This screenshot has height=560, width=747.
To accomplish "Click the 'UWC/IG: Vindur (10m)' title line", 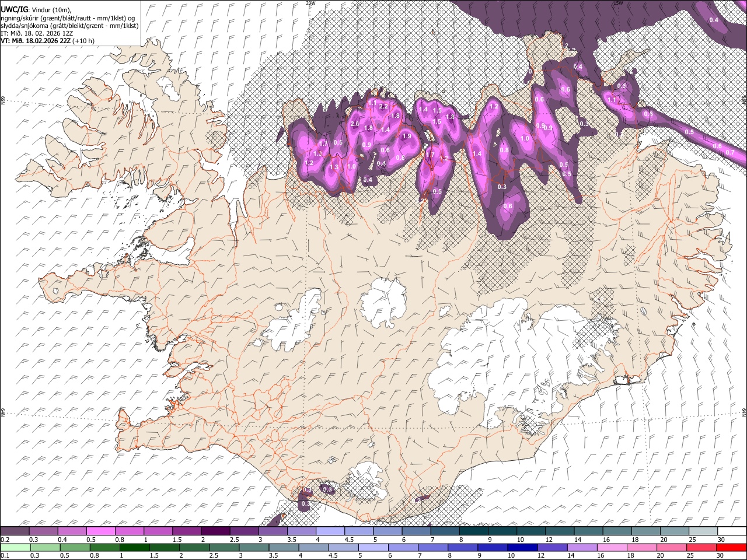I will tap(36, 9).
